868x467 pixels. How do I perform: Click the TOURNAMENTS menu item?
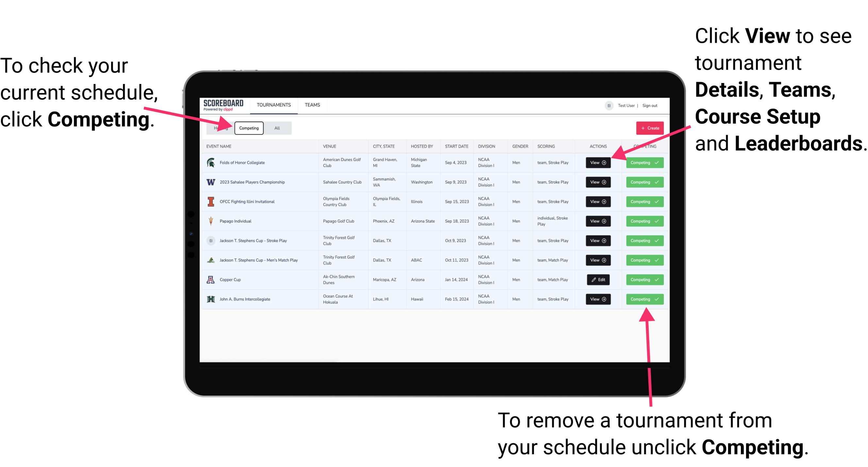[274, 105]
